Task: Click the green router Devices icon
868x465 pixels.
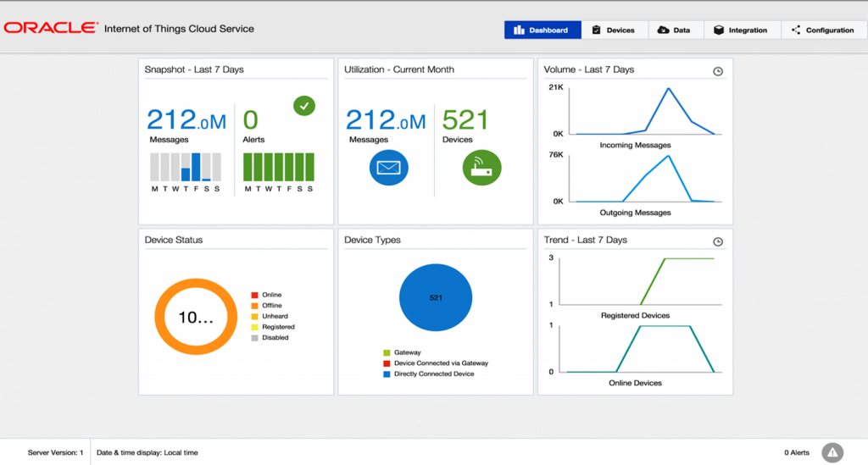Action: pyautogui.click(x=481, y=168)
